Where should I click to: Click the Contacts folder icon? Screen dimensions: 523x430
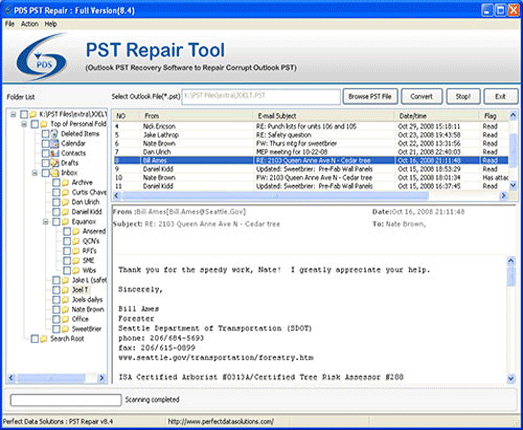point(54,153)
